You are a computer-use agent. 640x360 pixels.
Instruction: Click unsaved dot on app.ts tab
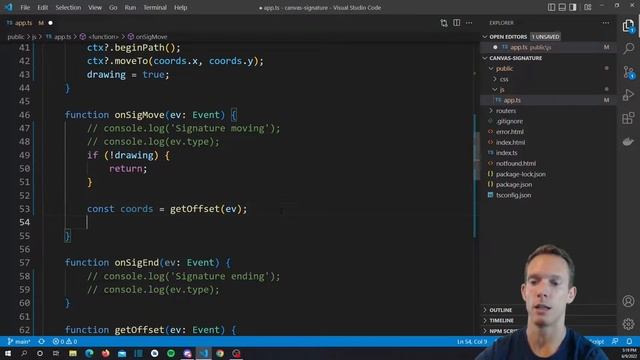click(x=51, y=23)
